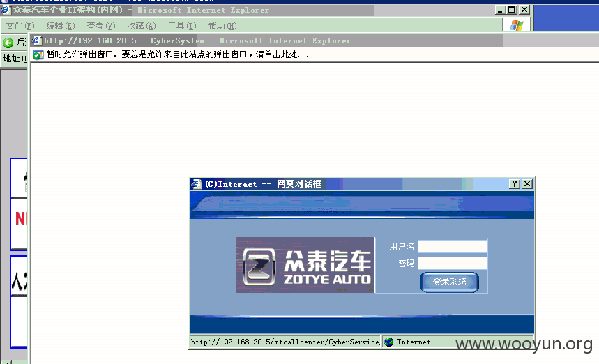Screen dimensions: 599x364
Task: Focus the 用户名 input field
Action: coord(453,246)
